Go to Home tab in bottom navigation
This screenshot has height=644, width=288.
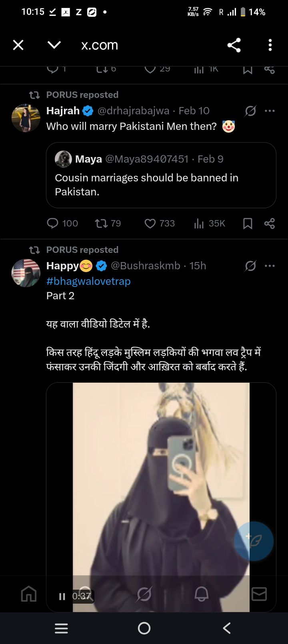coord(28,594)
